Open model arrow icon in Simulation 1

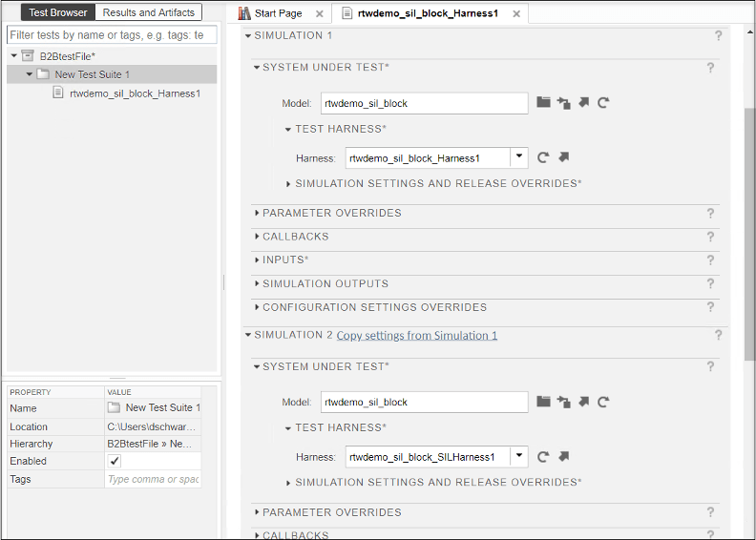(584, 102)
